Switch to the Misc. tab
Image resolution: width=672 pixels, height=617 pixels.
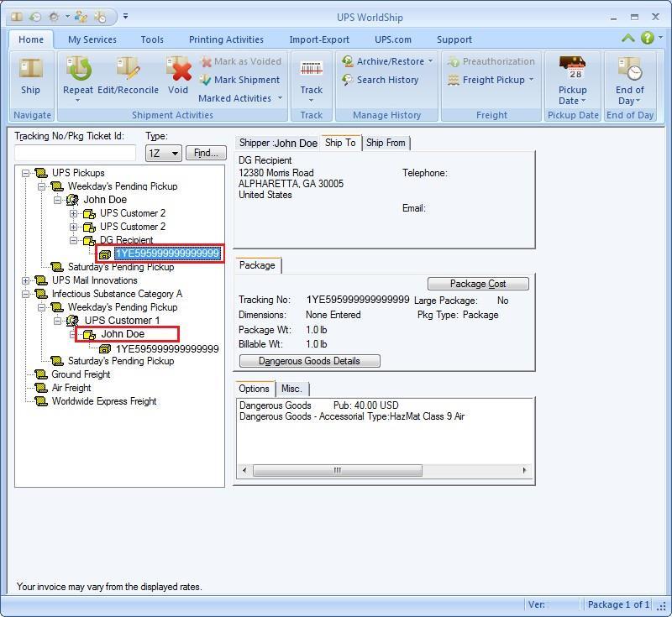click(291, 389)
